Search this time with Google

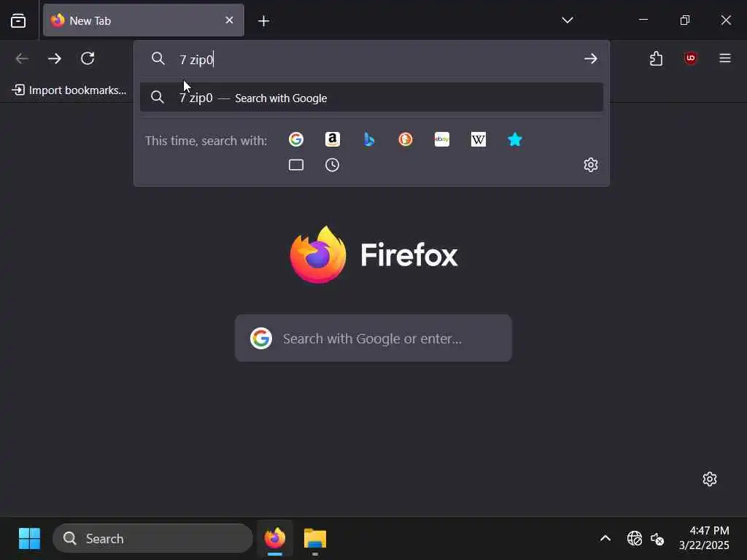(296, 139)
